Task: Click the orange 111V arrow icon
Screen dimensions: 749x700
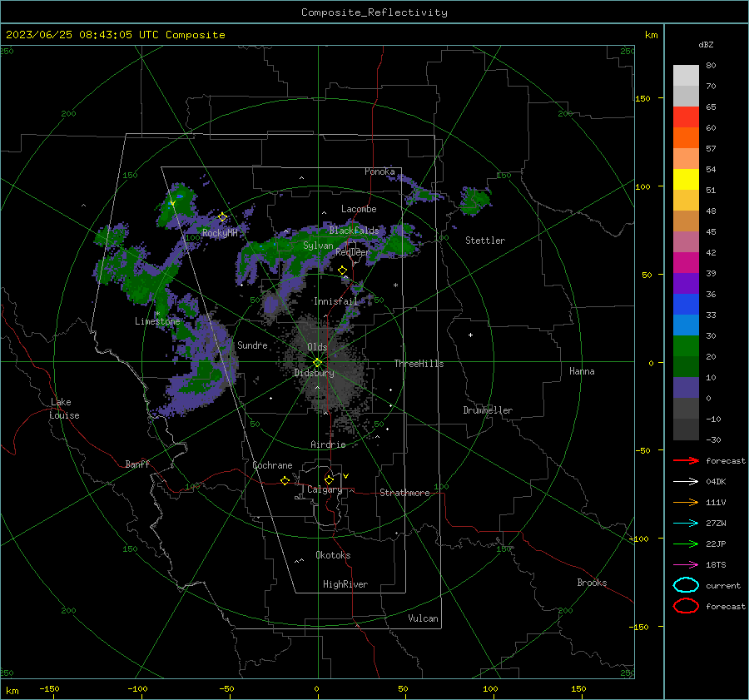Action: click(686, 502)
